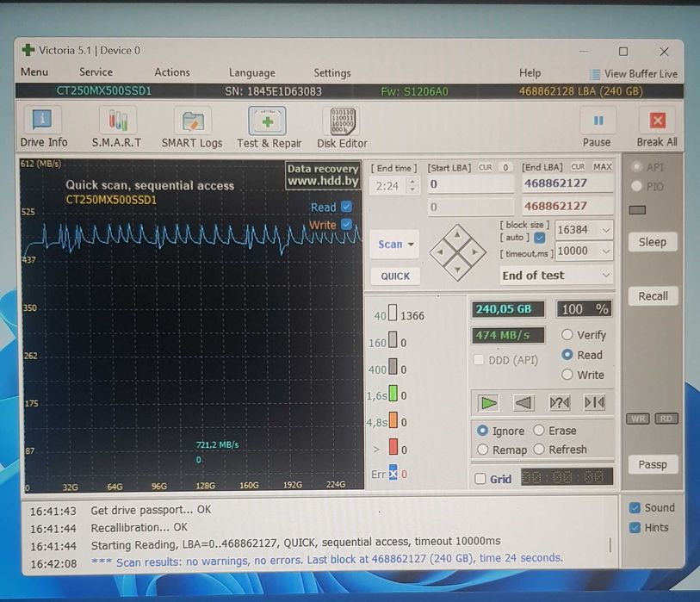
Task: Select the API radio option
Action: click(636, 167)
